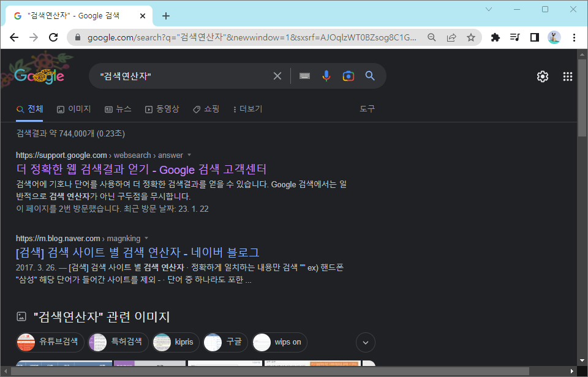Open zoom magnifier in address bar

tap(432, 37)
